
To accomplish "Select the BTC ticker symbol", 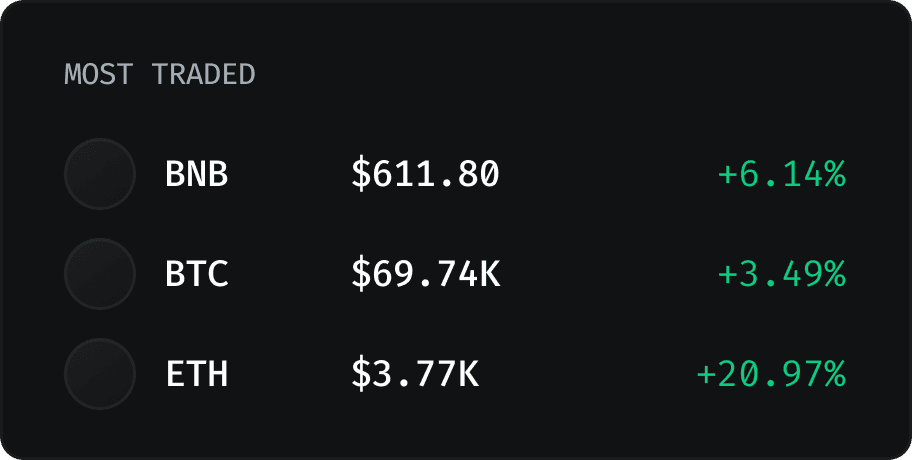I will pyautogui.click(x=197, y=275).
